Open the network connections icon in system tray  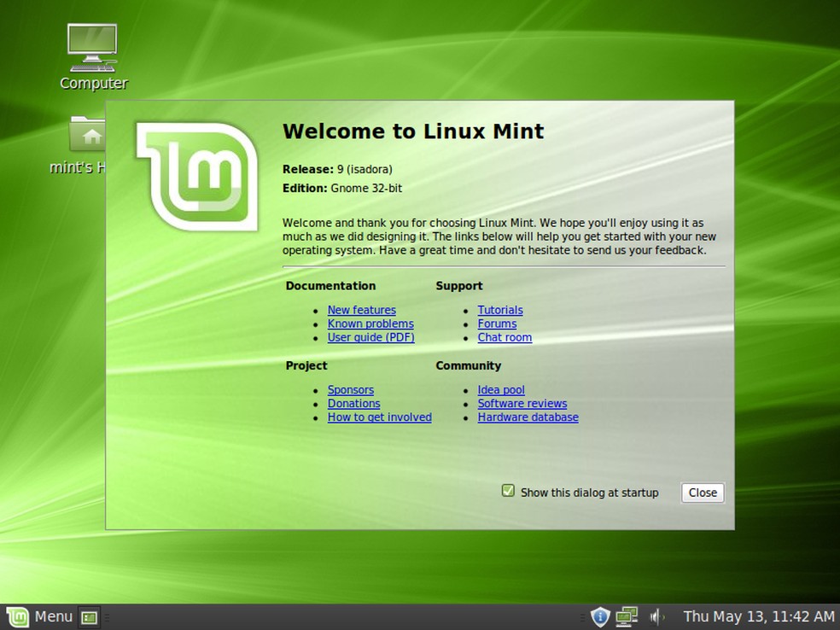point(627,616)
